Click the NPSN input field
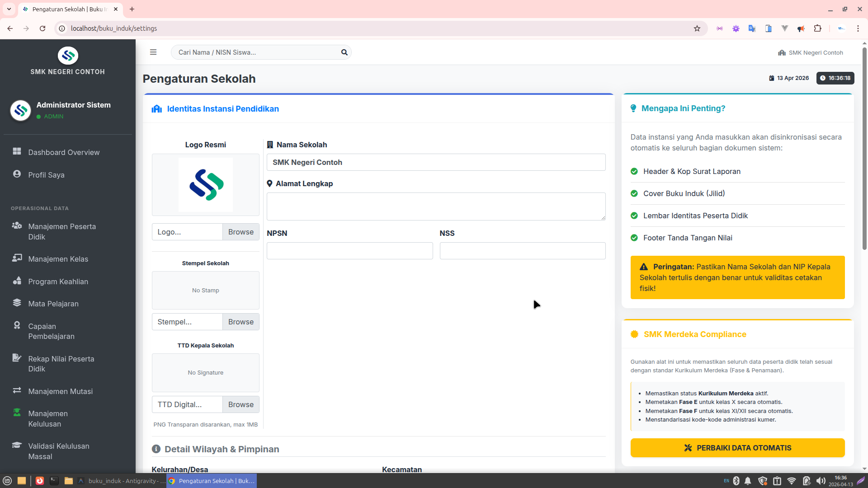The image size is (868, 488). tap(349, 251)
